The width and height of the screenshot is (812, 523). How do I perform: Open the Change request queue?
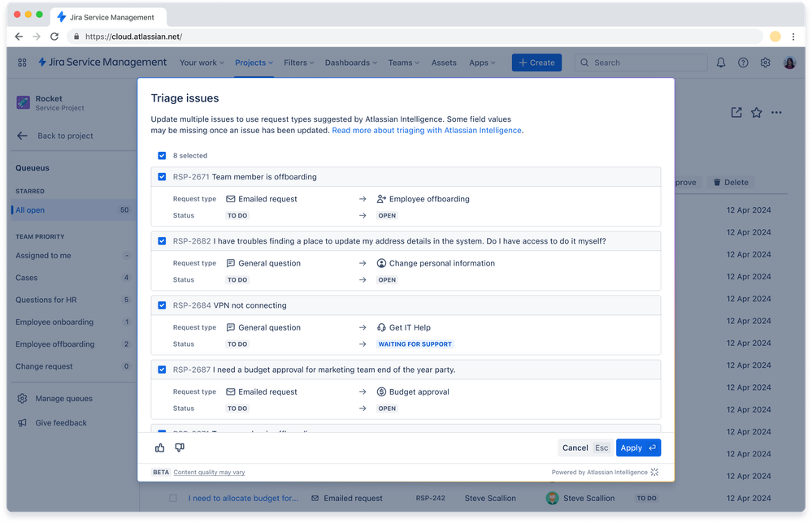tap(72, 366)
